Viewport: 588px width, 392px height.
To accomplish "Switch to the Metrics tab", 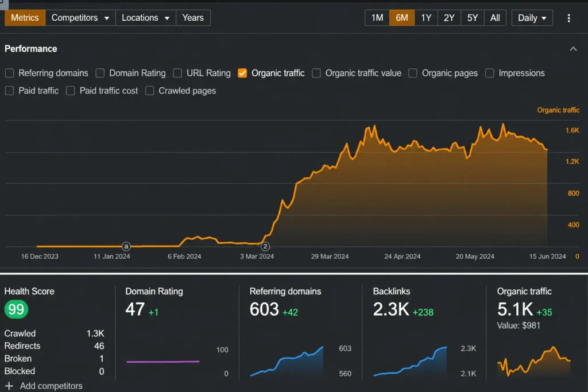I will pos(25,18).
